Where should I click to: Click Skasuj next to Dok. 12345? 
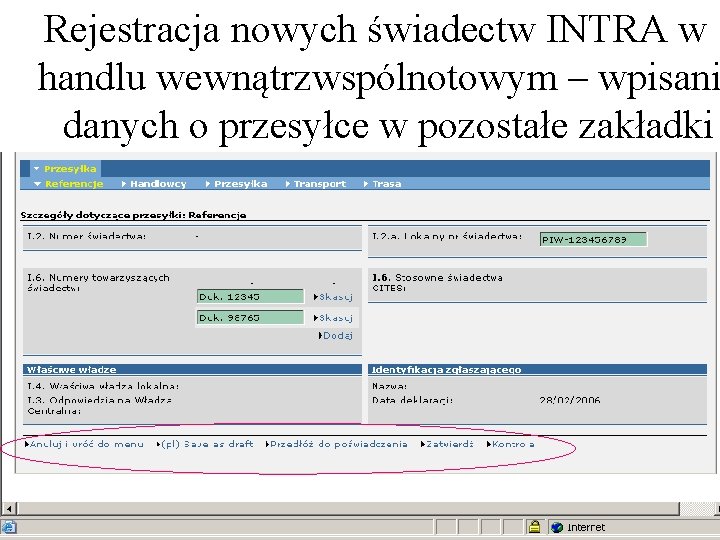pyautogui.click(x=336, y=297)
